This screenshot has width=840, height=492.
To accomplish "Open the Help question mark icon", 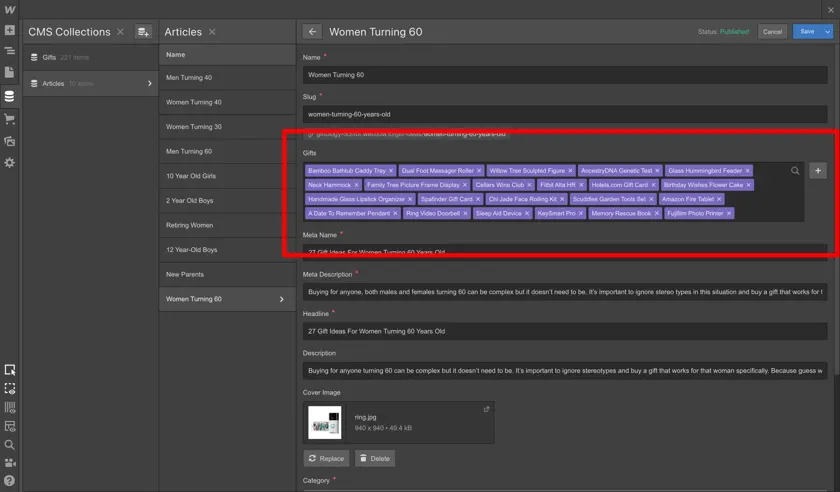I will pos(10,481).
